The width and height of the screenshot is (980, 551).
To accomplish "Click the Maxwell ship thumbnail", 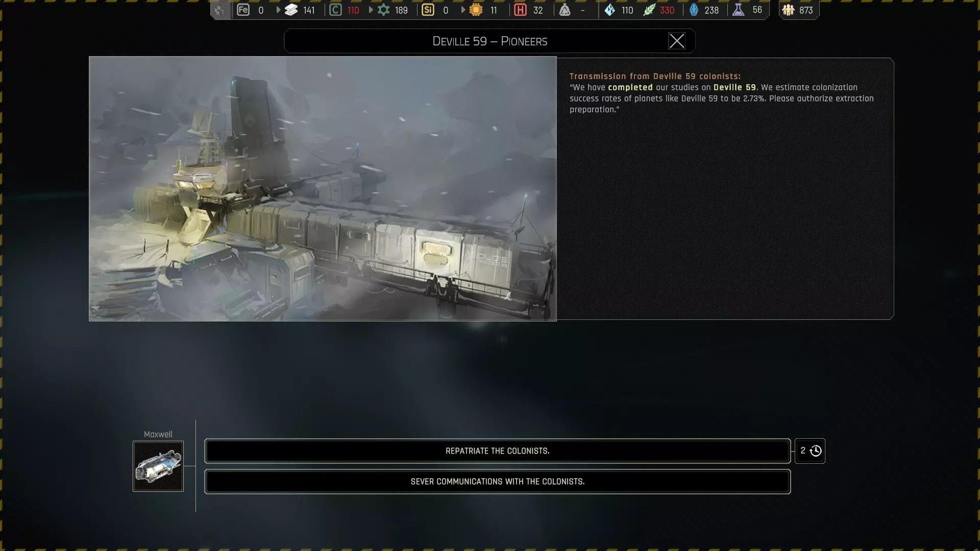I will click(158, 466).
